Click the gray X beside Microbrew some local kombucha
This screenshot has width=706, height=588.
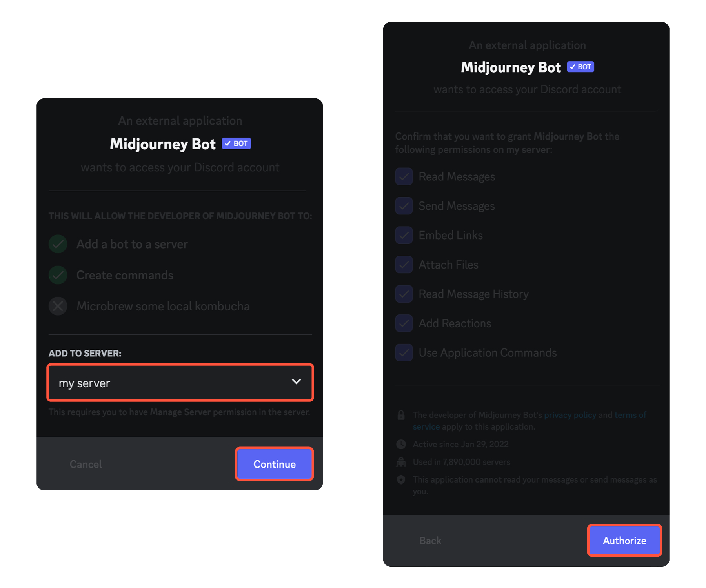tap(58, 306)
